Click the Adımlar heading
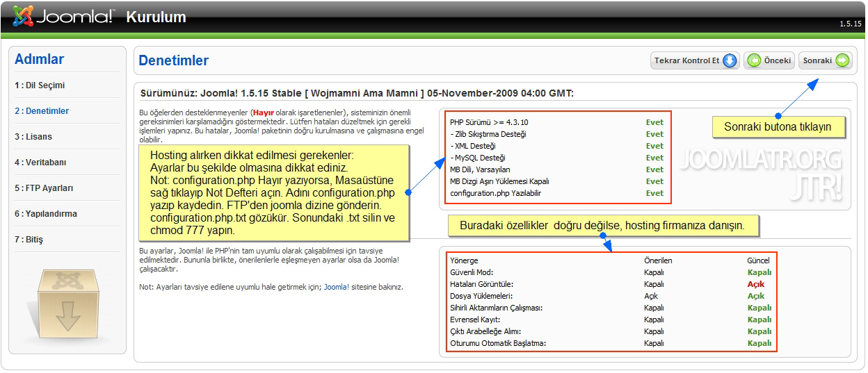 click(x=39, y=59)
